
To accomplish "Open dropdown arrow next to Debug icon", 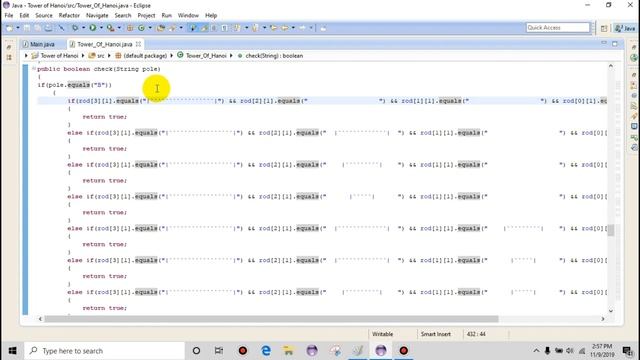I will [x=83, y=28].
